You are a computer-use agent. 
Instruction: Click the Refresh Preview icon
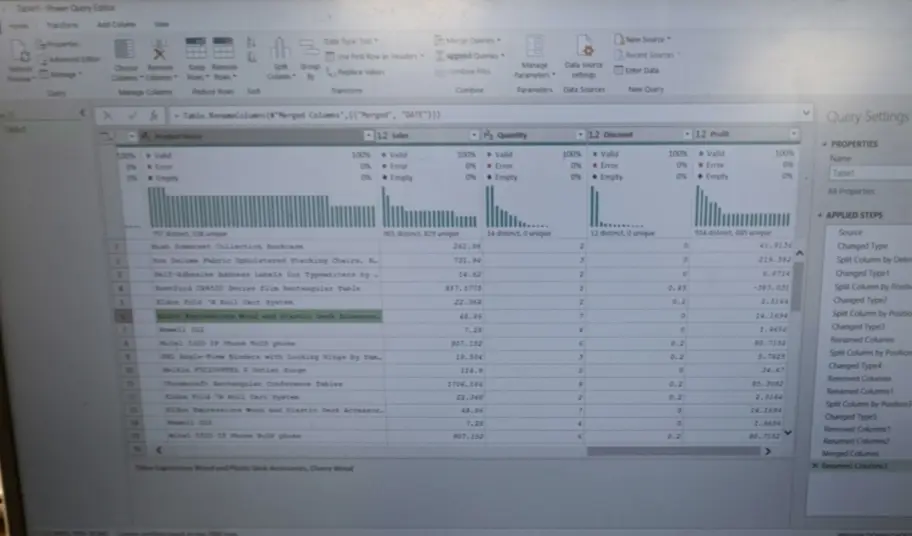point(21,52)
